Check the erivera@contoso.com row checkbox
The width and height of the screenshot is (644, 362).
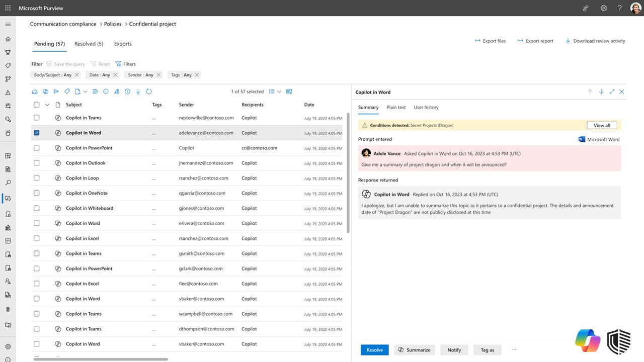click(36, 223)
